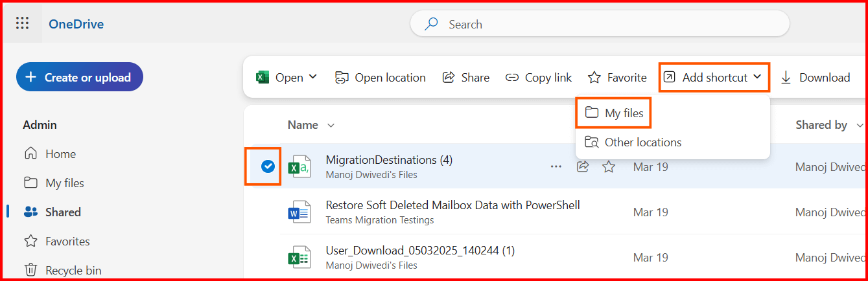Sort by the Shared by column

tap(829, 125)
